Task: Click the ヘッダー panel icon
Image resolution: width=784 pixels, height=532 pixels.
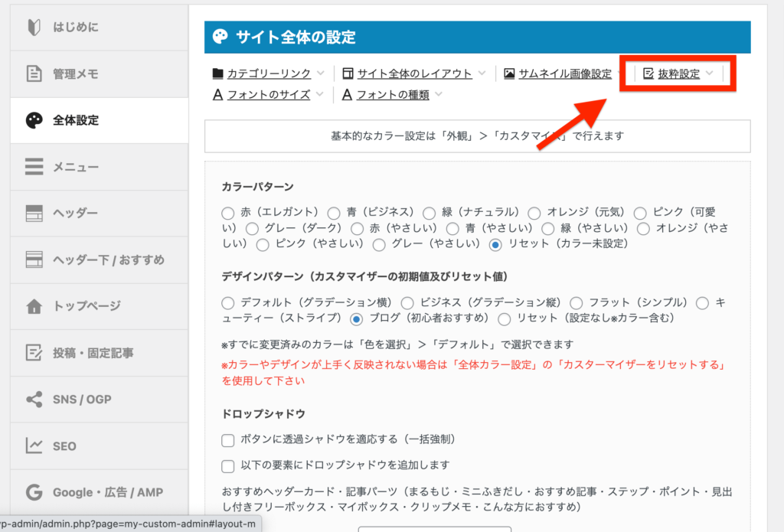Action: (x=34, y=214)
